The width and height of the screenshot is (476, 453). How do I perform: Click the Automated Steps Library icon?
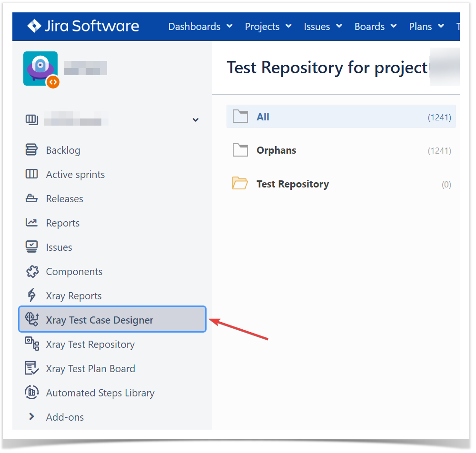(x=31, y=392)
